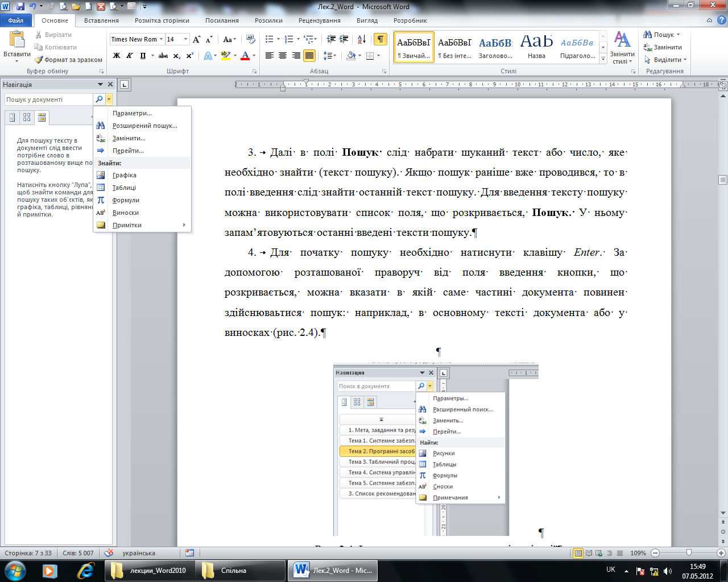The height and width of the screenshot is (582, 728).
Task: Click bullets list icon
Action: point(270,39)
